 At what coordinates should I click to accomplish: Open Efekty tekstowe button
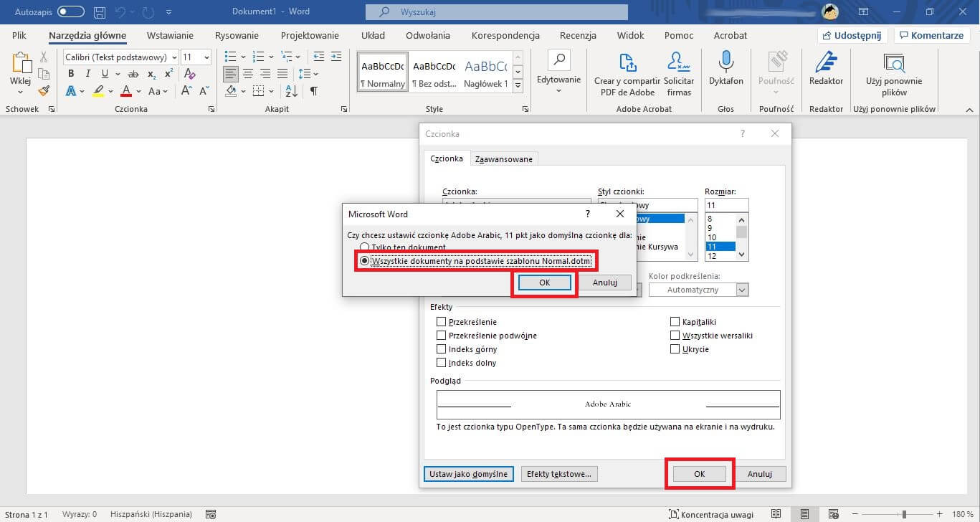(559, 474)
